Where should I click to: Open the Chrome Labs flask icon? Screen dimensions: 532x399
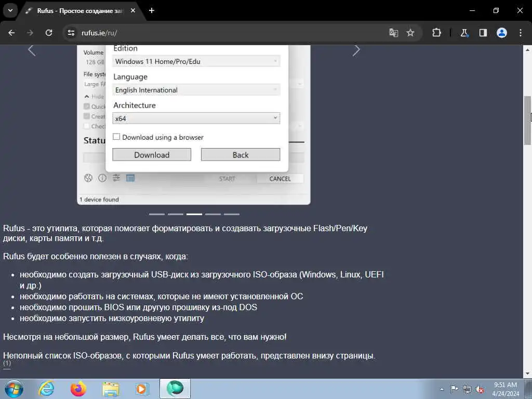point(464,33)
